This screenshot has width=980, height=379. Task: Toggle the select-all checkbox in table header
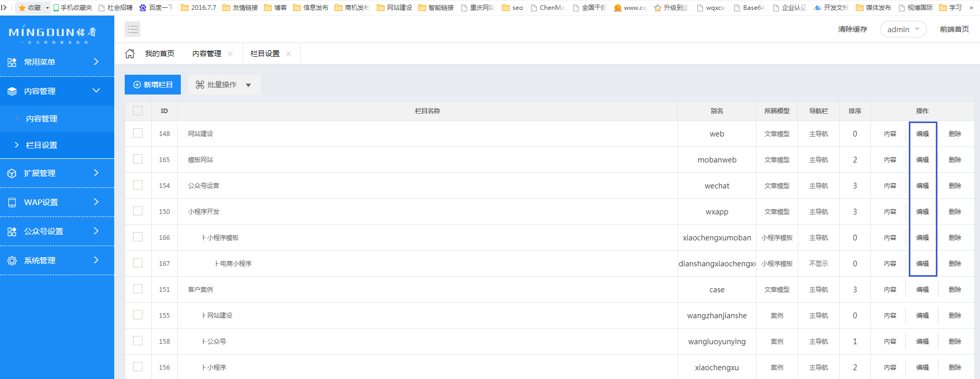(138, 111)
